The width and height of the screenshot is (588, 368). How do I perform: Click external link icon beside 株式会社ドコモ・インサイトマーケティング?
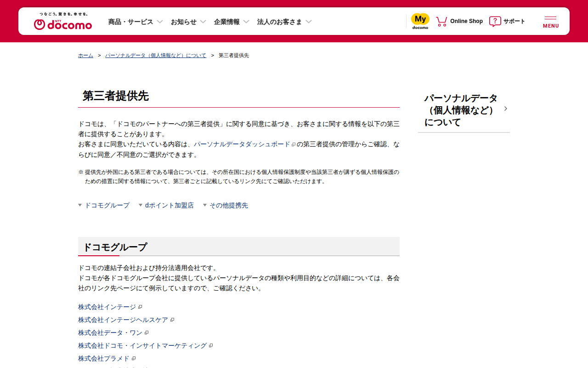pyautogui.click(x=211, y=345)
